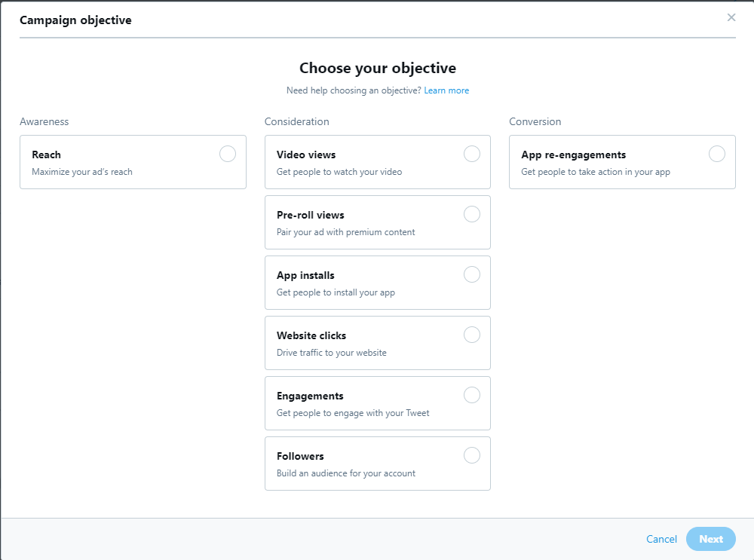This screenshot has height=560, width=754.
Task: Click the 'Awareness' column heading
Action: pyautogui.click(x=44, y=121)
